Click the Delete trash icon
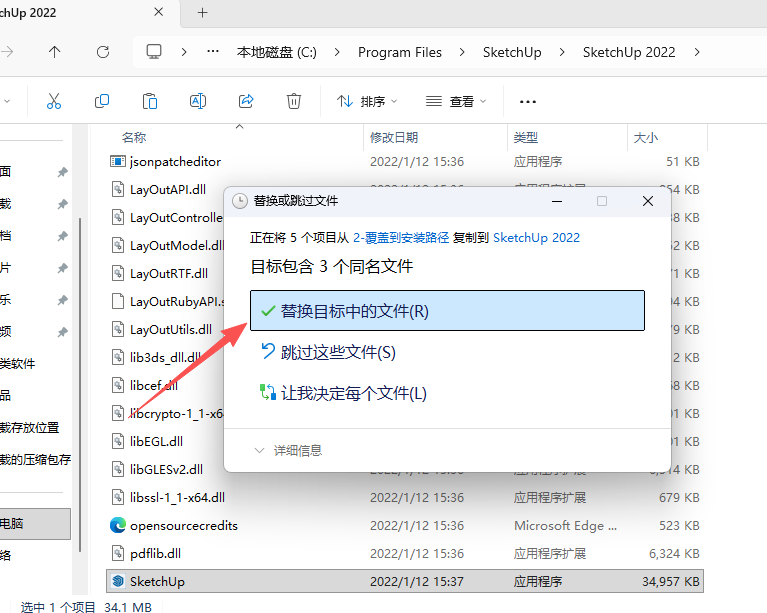The image size is (767, 613). click(293, 101)
